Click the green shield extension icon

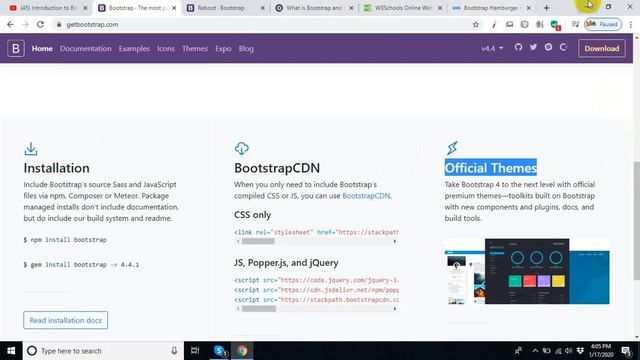tap(555, 25)
